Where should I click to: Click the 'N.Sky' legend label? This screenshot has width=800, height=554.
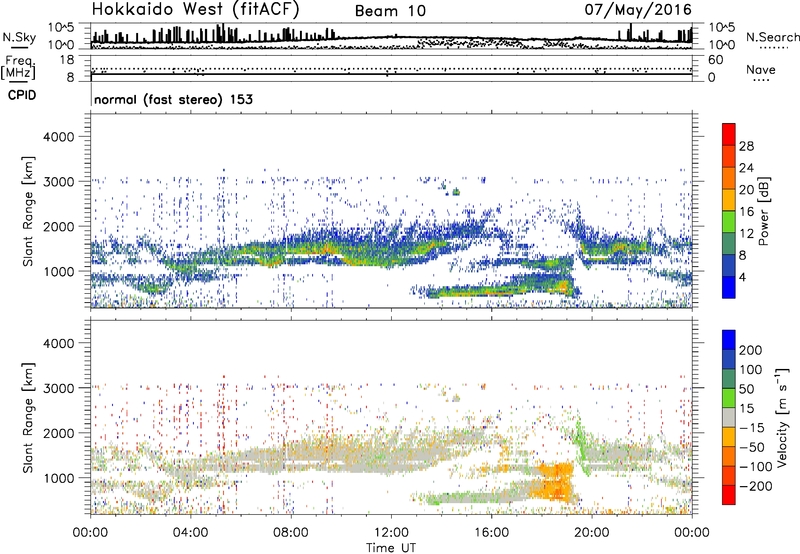19,37
